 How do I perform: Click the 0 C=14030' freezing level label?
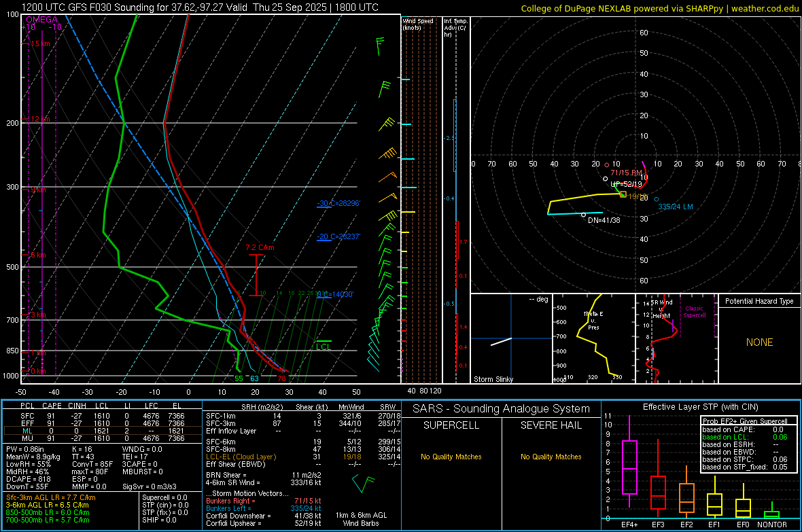tap(336, 295)
